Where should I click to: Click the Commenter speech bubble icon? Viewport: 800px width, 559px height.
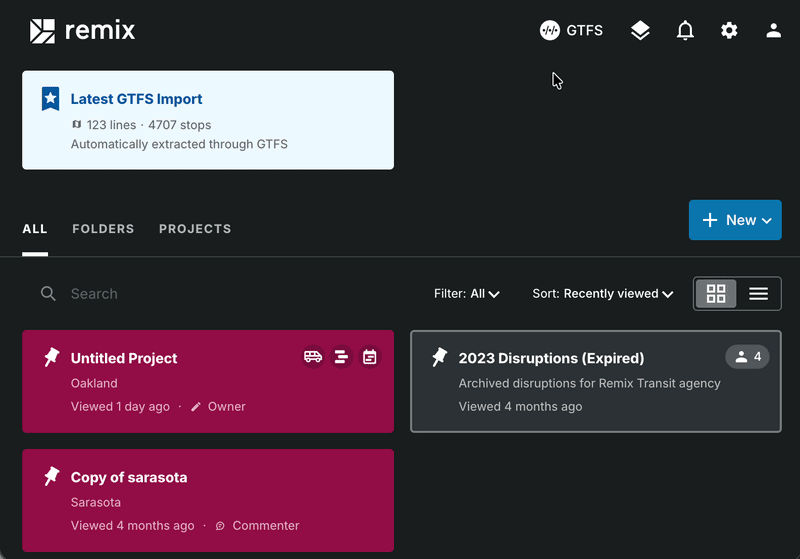click(220, 526)
